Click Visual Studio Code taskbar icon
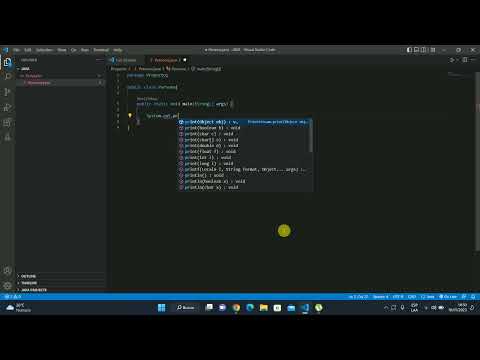 pyautogui.click(x=305, y=308)
